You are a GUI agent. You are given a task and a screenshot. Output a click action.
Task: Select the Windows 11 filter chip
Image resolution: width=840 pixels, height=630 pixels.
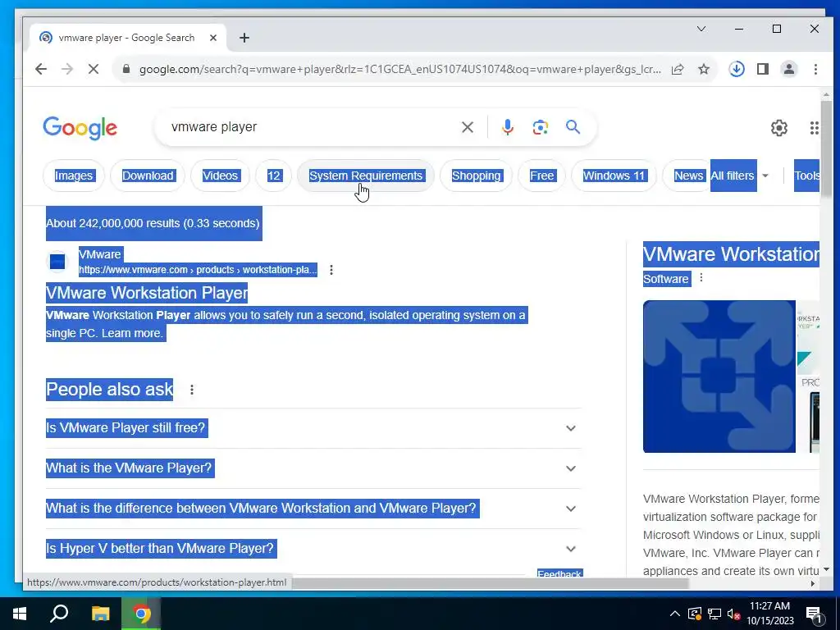click(x=614, y=176)
